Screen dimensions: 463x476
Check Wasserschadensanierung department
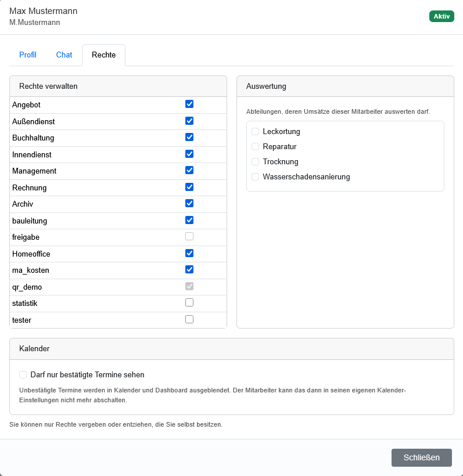tap(255, 176)
